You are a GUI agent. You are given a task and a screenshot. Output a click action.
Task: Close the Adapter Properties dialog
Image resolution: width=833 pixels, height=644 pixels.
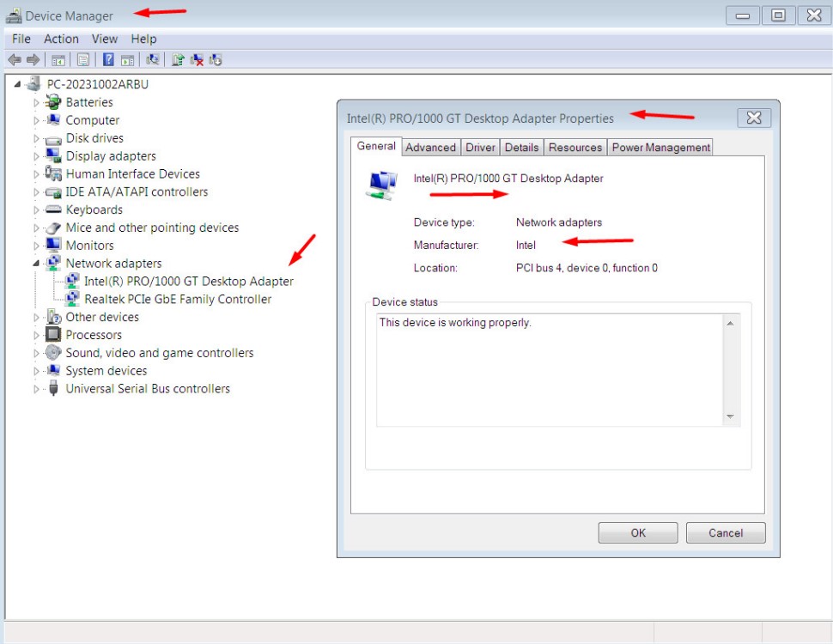tap(754, 118)
